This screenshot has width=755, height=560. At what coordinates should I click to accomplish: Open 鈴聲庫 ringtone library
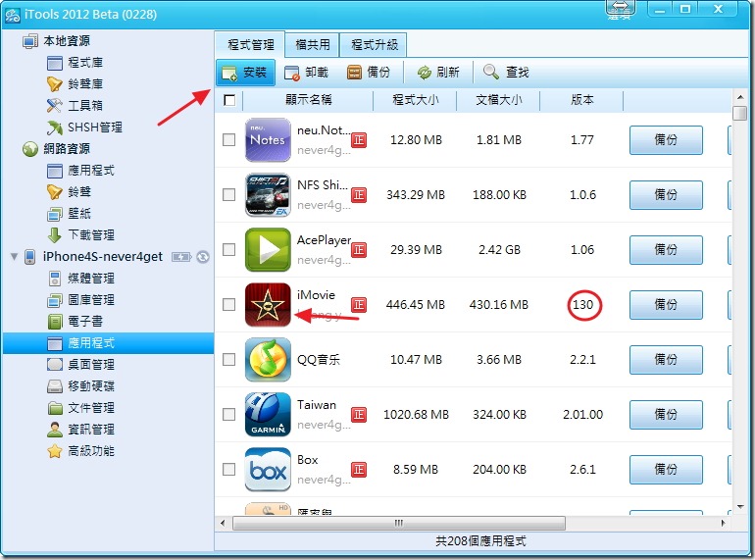(x=75, y=83)
